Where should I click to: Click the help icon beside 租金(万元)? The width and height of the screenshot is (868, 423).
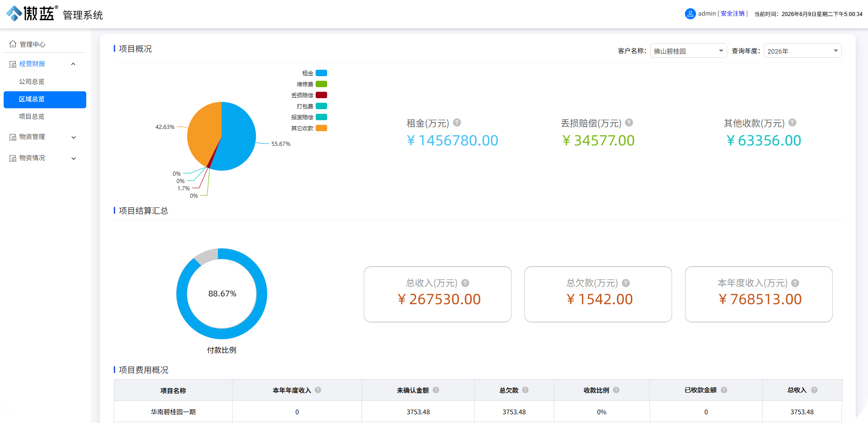click(x=457, y=122)
